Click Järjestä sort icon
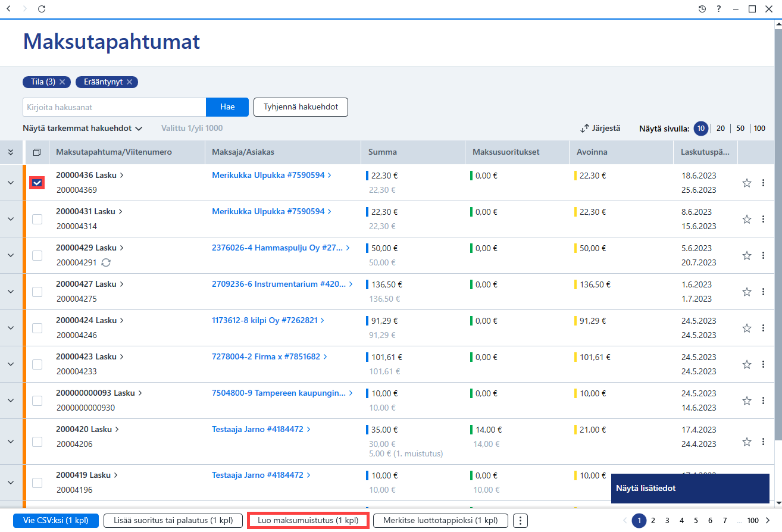 (584, 128)
